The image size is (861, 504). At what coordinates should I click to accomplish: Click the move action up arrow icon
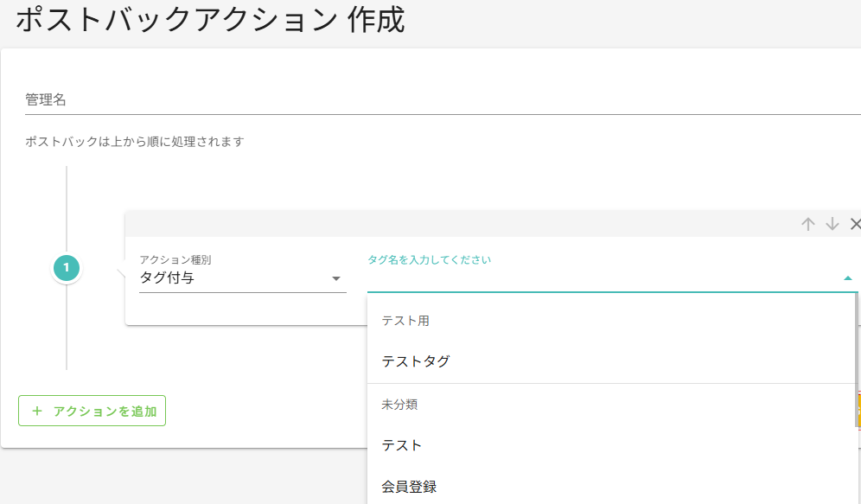pos(808,224)
